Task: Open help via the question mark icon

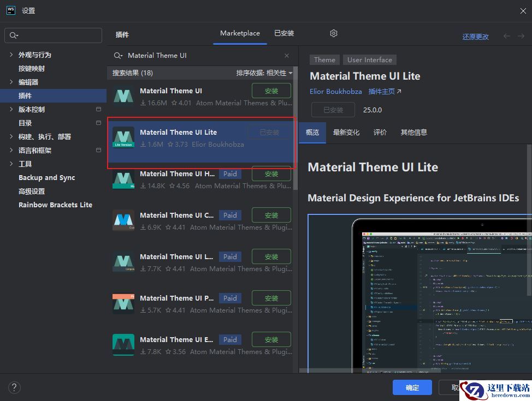Action: (14, 387)
